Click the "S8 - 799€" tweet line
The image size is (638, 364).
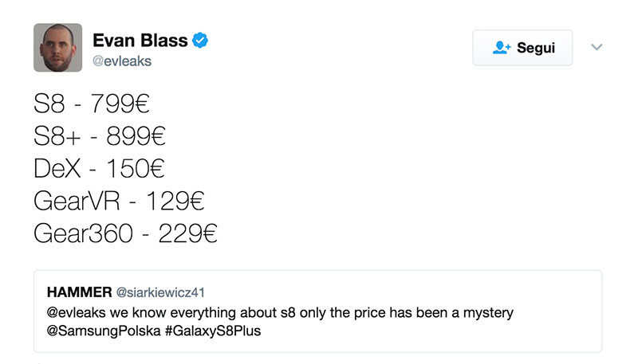pyautogui.click(x=92, y=104)
